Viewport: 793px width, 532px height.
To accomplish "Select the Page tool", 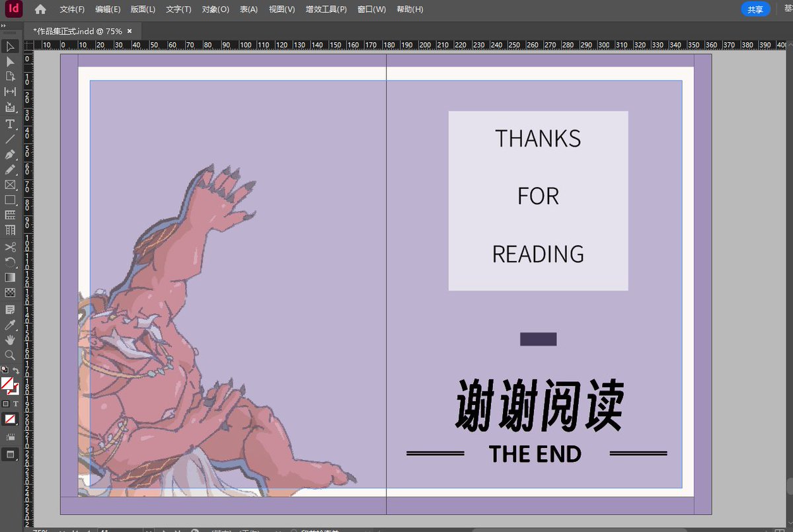I will point(10,76).
